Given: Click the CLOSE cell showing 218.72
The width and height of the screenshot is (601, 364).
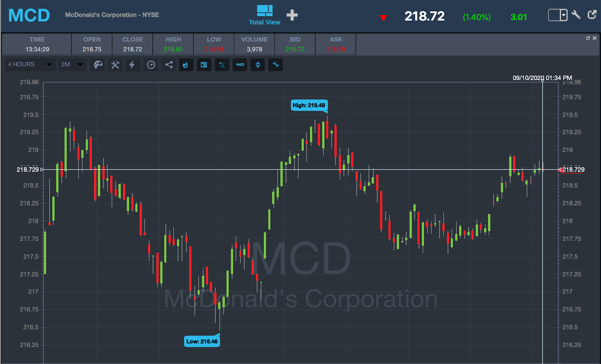Looking at the screenshot, I should [x=133, y=44].
